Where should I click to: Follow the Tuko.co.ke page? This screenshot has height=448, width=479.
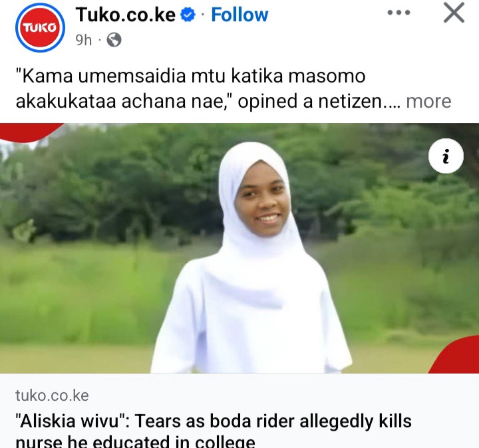[239, 15]
